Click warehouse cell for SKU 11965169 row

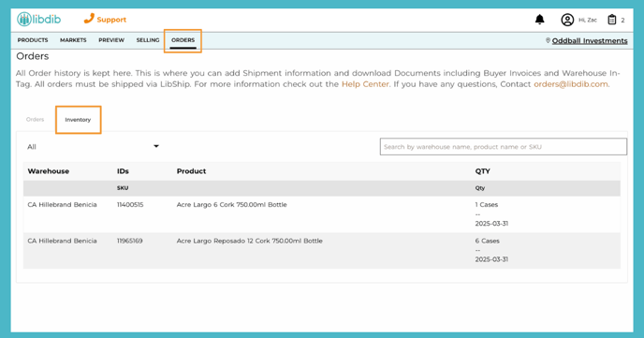(x=62, y=241)
